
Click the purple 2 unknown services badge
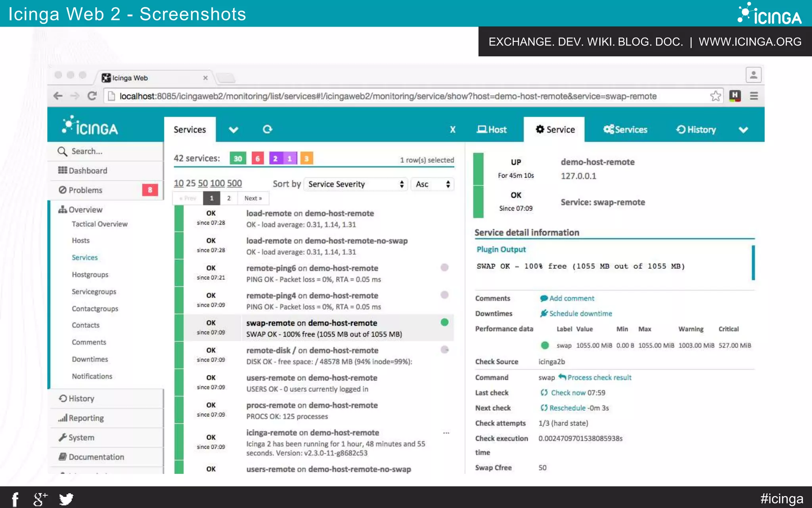tap(276, 158)
